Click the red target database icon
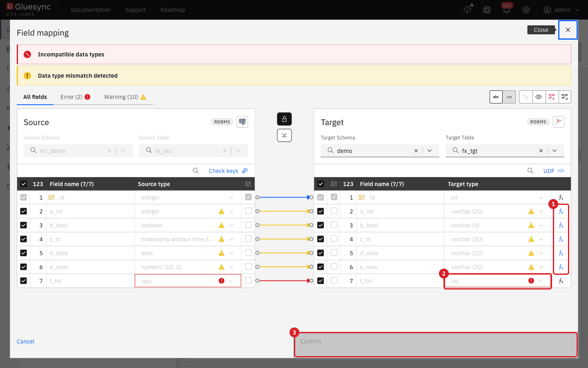This screenshot has height=368, width=588. (x=559, y=122)
